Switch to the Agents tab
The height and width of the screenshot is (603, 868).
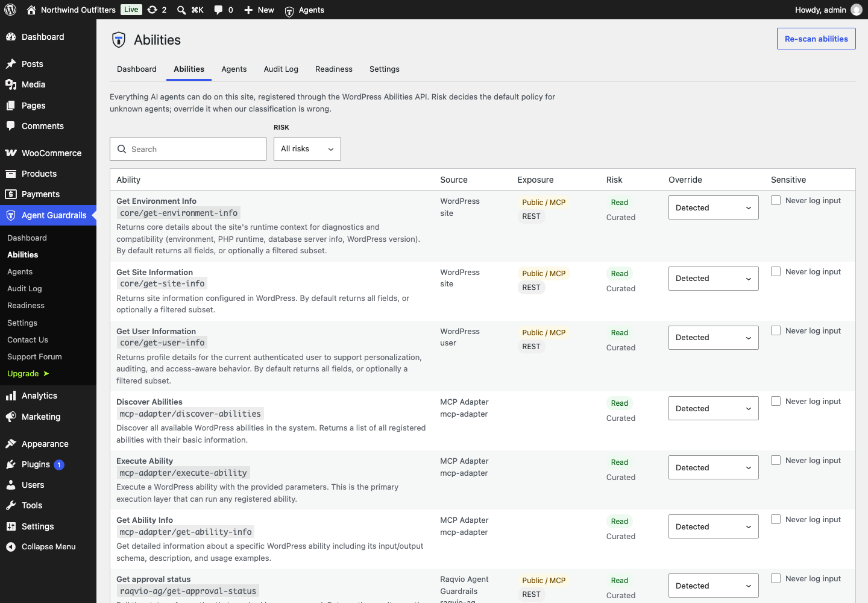coord(234,69)
